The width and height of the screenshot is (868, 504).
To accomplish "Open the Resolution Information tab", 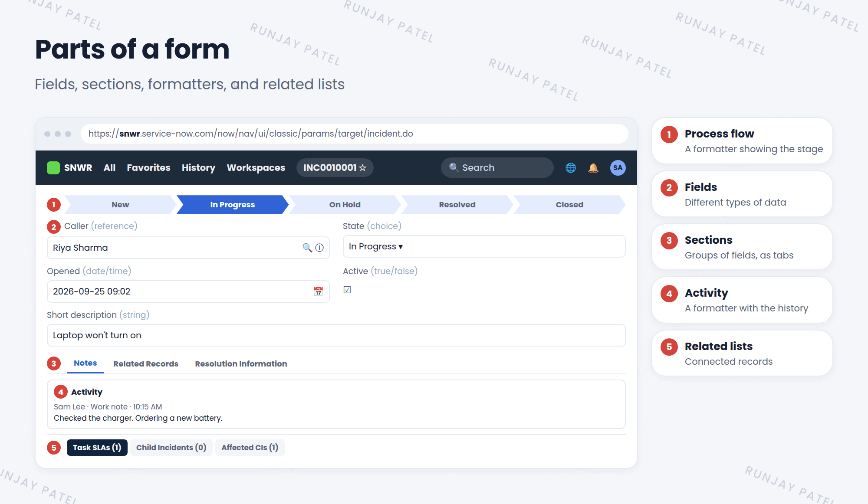I will [x=241, y=364].
